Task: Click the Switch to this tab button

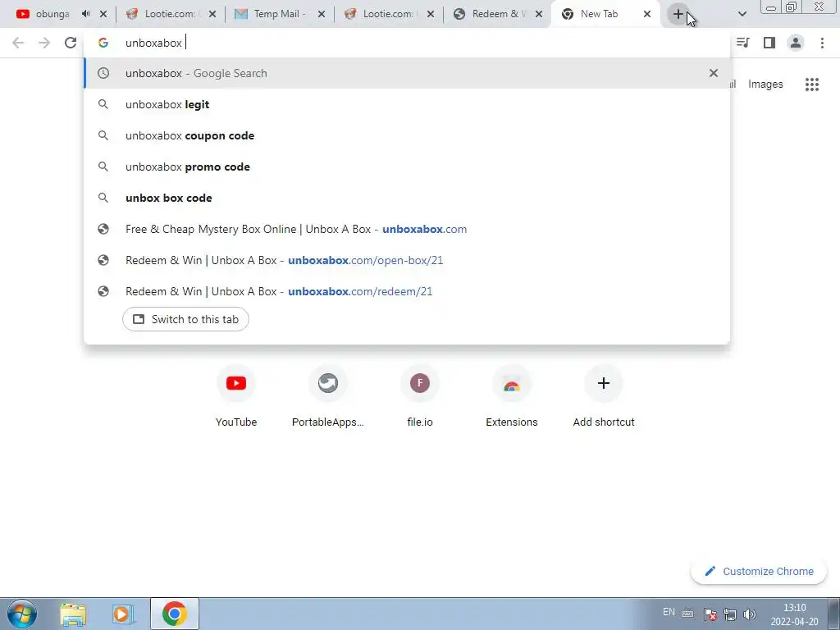Action: coord(185,319)
